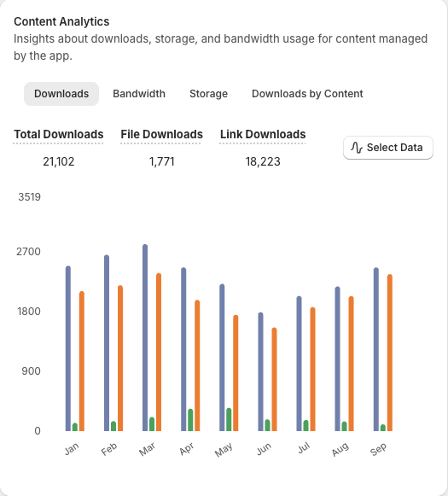Image resolution: width=448 pixels, height=496 pixels.
Task: Click the green Apr file downloads bar
Action: pyautogui.click(x=190, y=420)
